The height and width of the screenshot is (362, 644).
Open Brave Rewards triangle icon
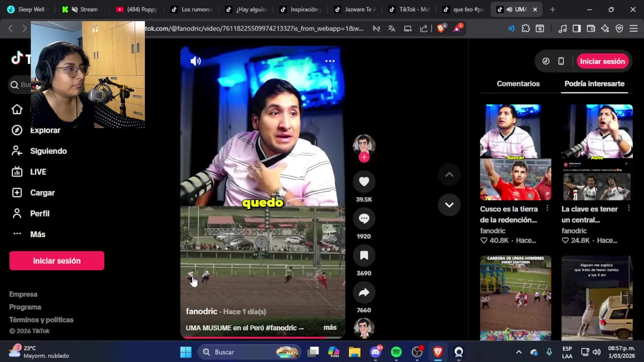(x=457, y=28)
